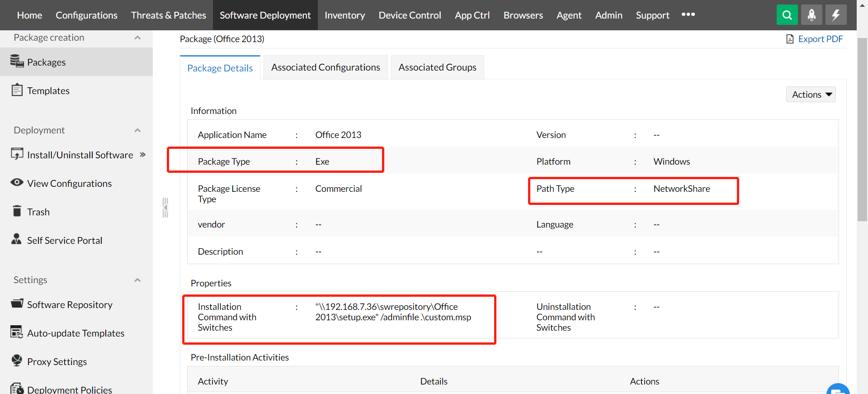Click the green search icon
This screenshot has width=868, height=394.
pyautogui.click(x=787, y=15)
